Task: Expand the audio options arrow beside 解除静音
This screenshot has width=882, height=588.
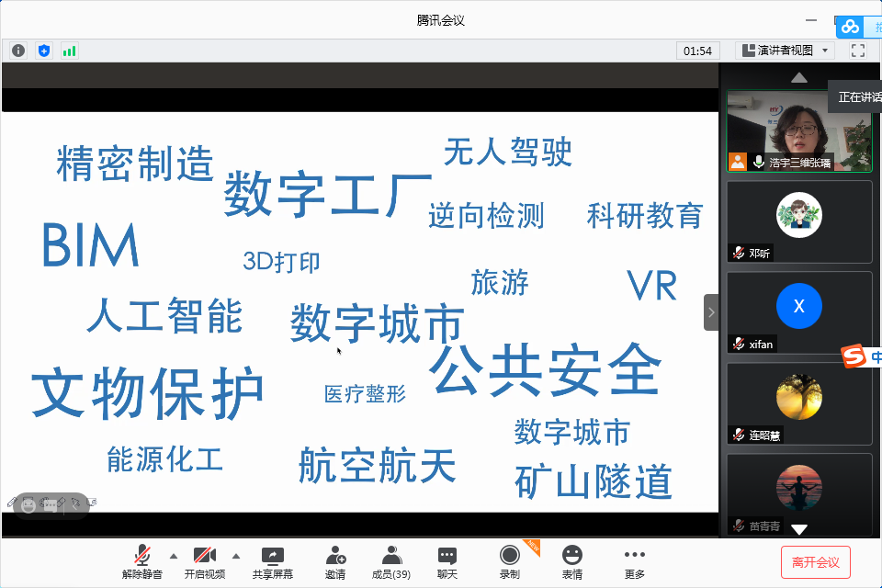Action: tap(174, 556)
